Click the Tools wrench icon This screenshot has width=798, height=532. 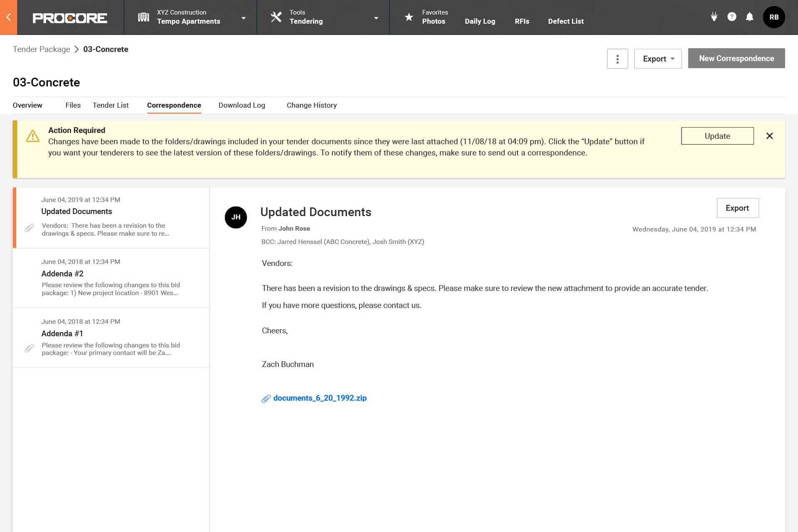pos(276,17)
